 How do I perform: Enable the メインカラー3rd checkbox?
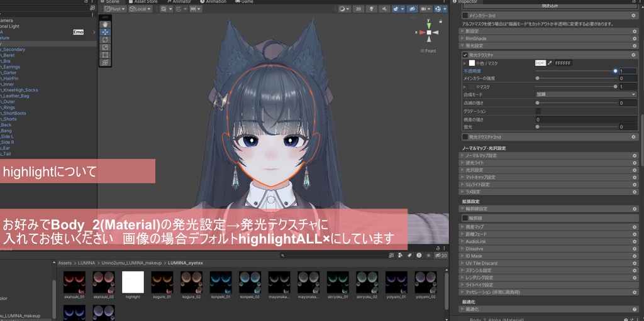pos(465,15)
